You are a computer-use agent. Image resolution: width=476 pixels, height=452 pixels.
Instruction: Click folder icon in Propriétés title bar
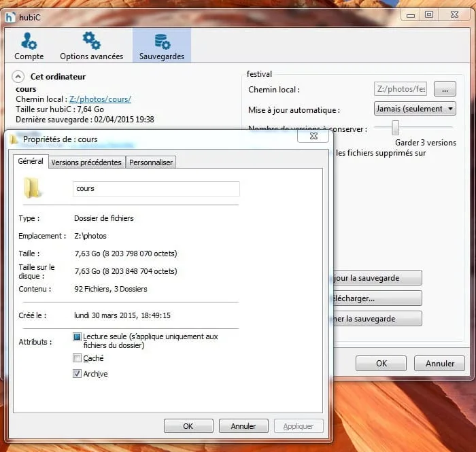pos(14,139)
